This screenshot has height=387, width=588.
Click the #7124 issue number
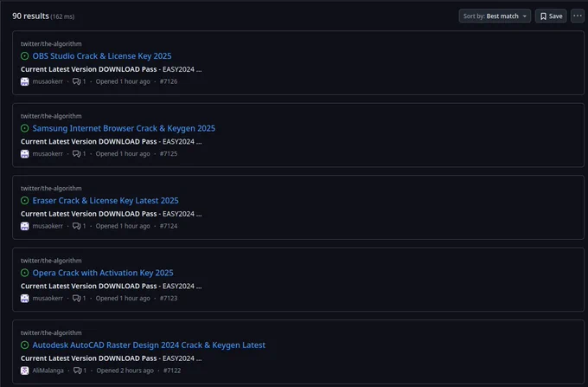pos(169,226)
